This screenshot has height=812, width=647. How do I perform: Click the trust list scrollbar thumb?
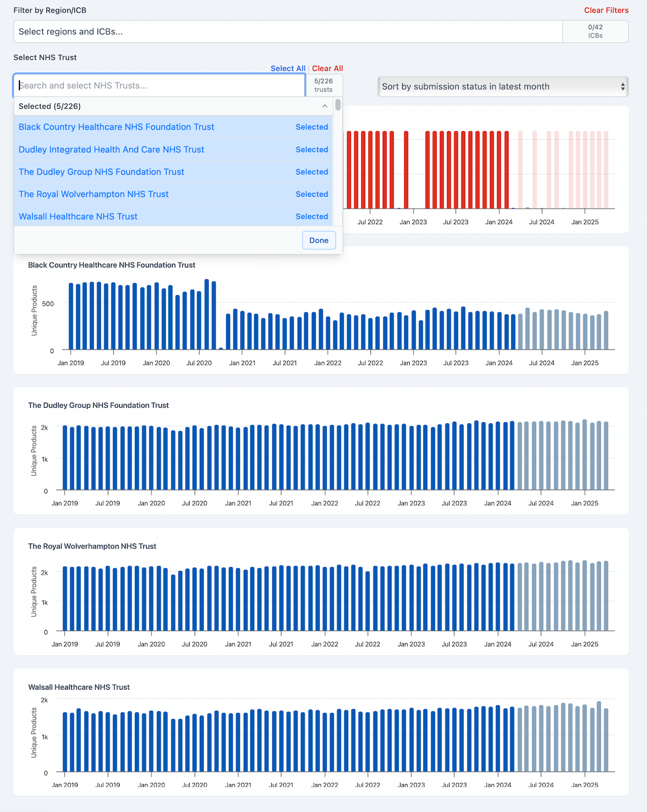(x=338, y=105)
